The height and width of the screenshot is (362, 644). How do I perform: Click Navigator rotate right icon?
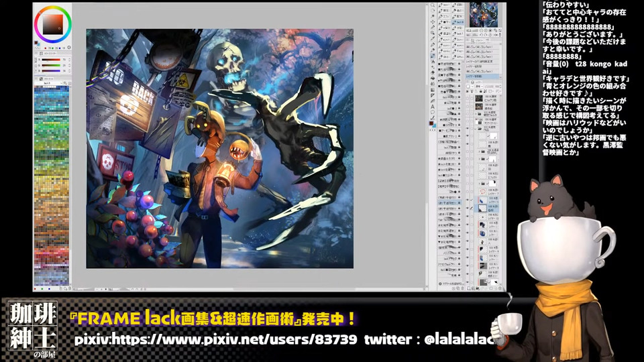pyautogui.click(x=486, y=35)
